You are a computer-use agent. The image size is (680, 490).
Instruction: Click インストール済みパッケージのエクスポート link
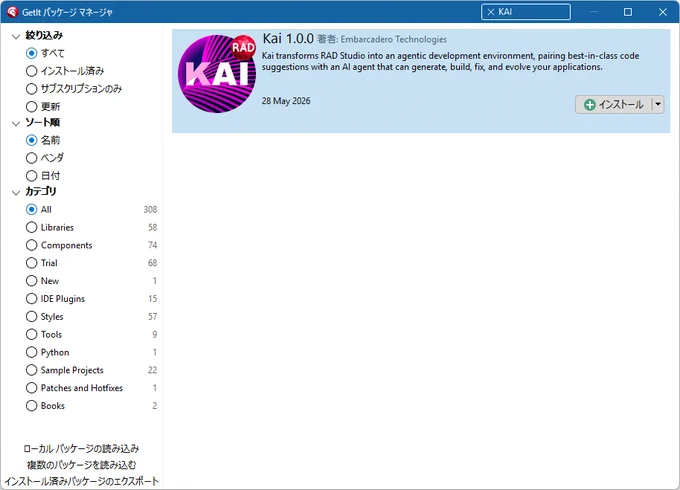pos(81,481)
